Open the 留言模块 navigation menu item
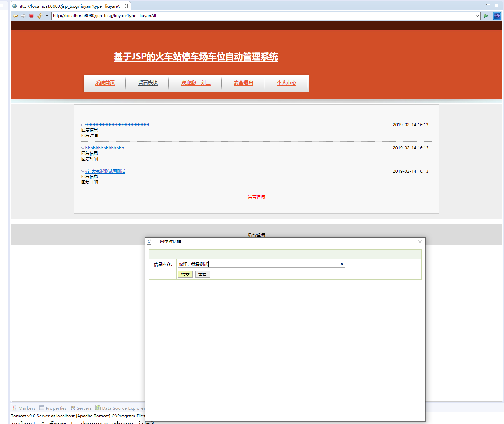Viewport: 504px width, 424px height. coord(148,83)
